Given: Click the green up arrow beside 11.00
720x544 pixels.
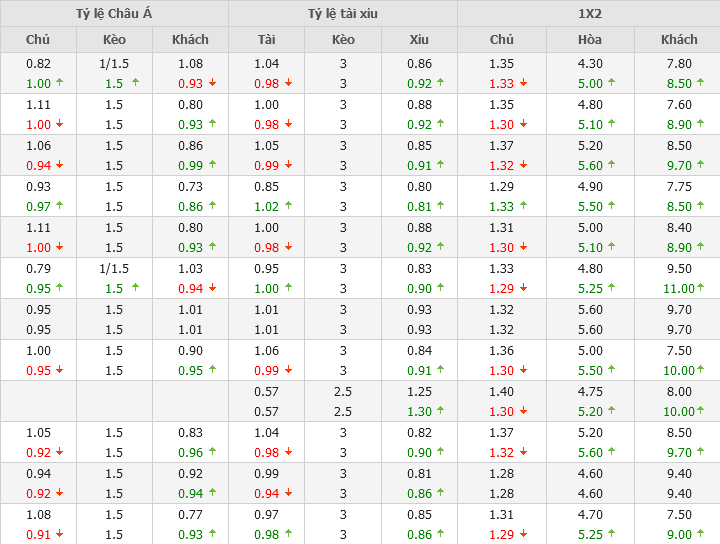Looking at the screenshot, I should [x=704, y=289].
